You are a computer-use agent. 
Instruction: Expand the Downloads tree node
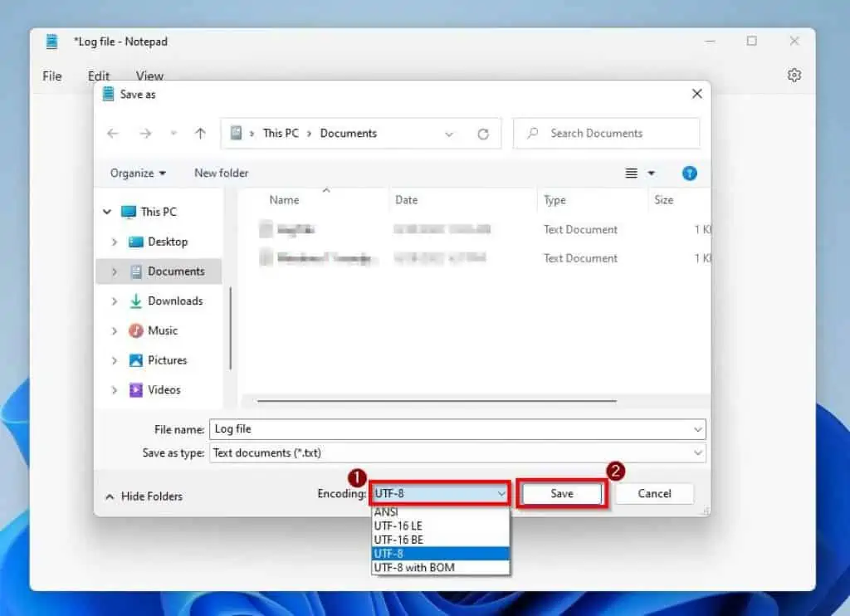point(114,301)
